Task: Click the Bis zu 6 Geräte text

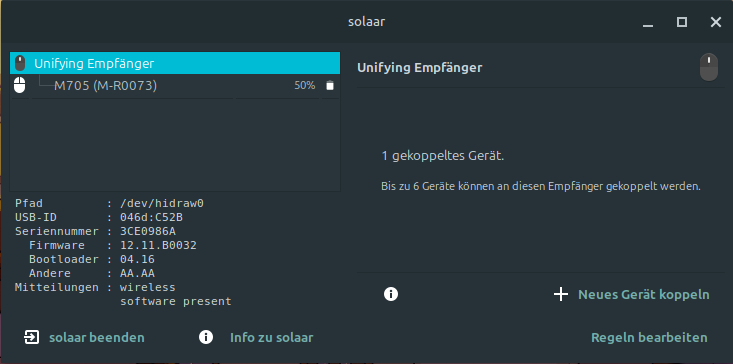Action: click(541, 187)
